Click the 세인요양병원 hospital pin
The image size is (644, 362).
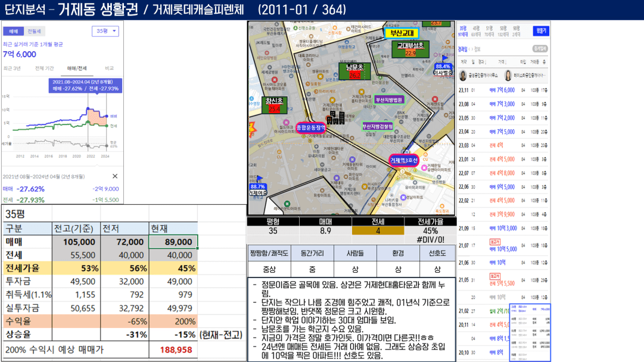point(267,53)
